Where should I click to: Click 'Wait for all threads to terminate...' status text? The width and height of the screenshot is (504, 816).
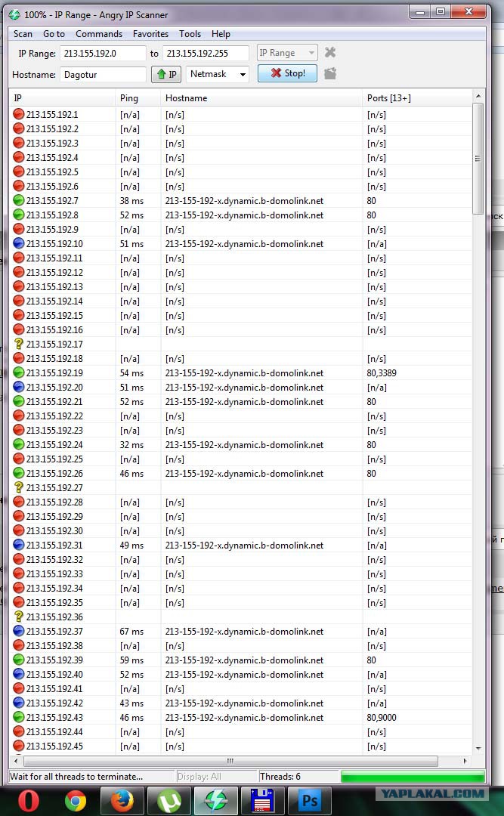(76, 777)
